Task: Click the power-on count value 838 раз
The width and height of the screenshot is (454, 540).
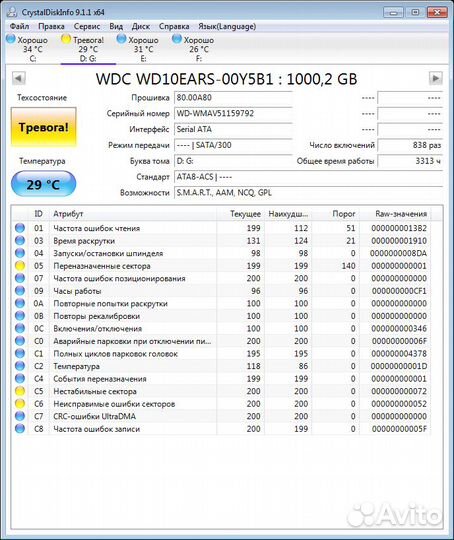Action: click(x=410, y=145)
